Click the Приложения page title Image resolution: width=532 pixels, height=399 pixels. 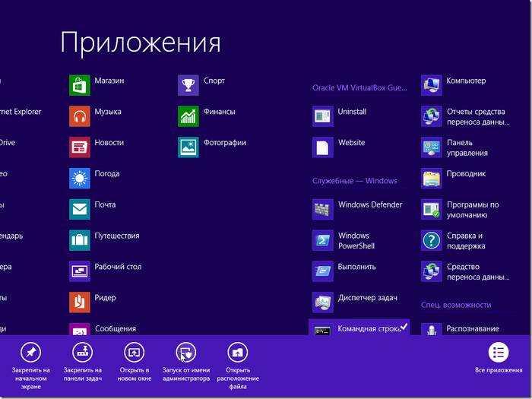(141, 43)
